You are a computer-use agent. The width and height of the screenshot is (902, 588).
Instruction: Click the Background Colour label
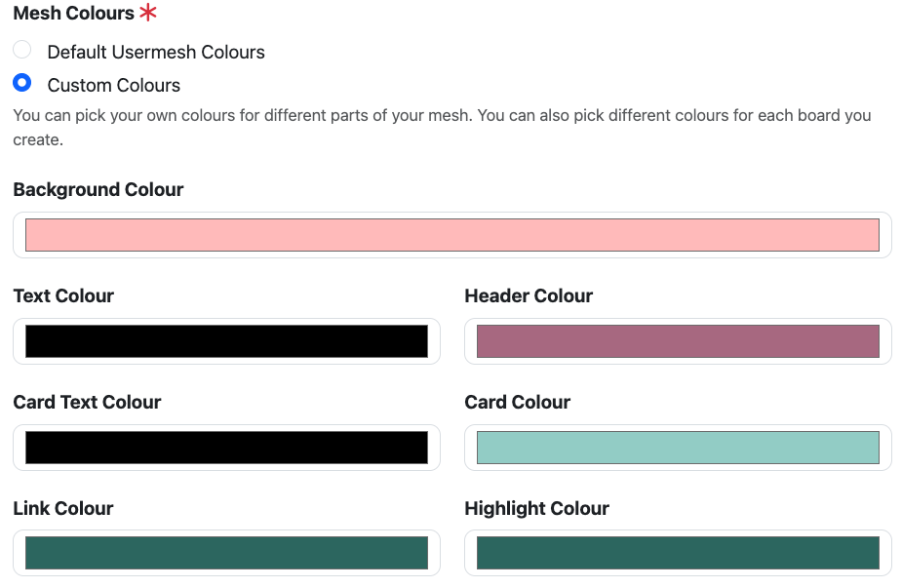point(98,189)
